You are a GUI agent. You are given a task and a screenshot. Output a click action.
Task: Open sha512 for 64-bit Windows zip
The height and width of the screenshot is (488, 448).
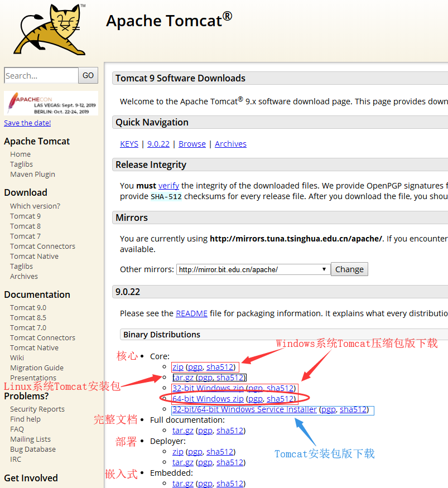click(x=280, y=399)
